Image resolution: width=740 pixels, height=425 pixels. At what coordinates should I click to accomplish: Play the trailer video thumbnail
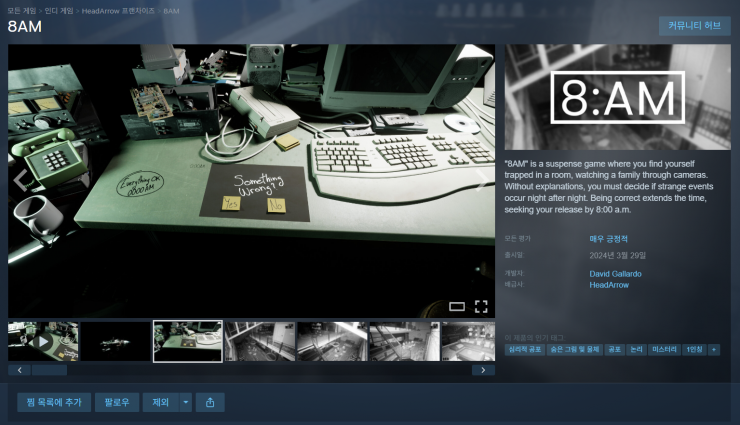(x=43, y=341)
